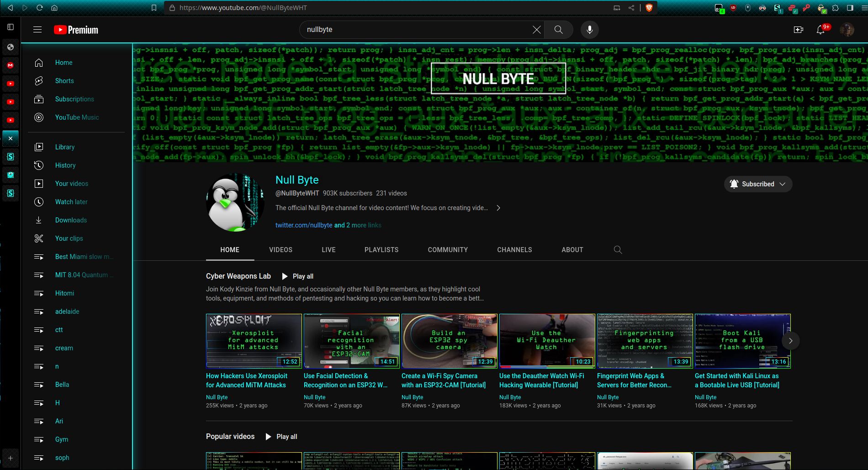Viewport: 868px width, 470px height.
Task: Toggle the browser sidebar panel icon
Action: 850,8
